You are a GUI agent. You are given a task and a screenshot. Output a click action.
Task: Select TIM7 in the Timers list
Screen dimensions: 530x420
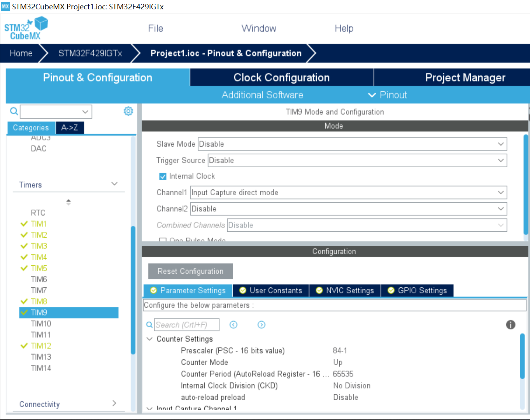[x=39, y=290]
